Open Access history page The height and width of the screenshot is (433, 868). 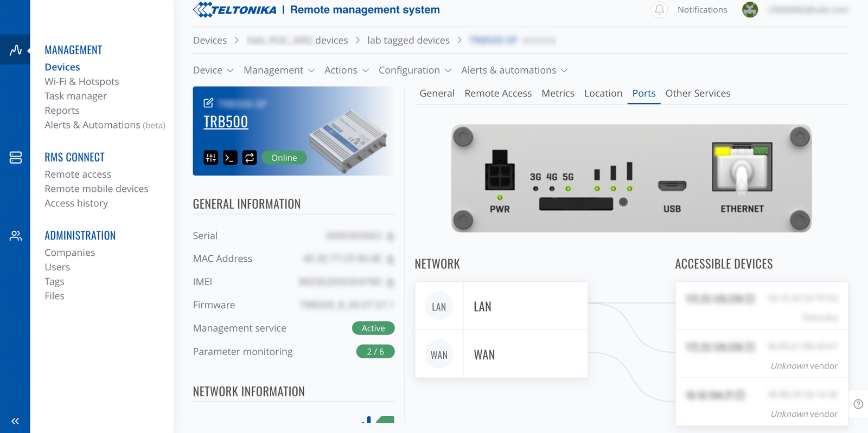(x=76, y=203)
